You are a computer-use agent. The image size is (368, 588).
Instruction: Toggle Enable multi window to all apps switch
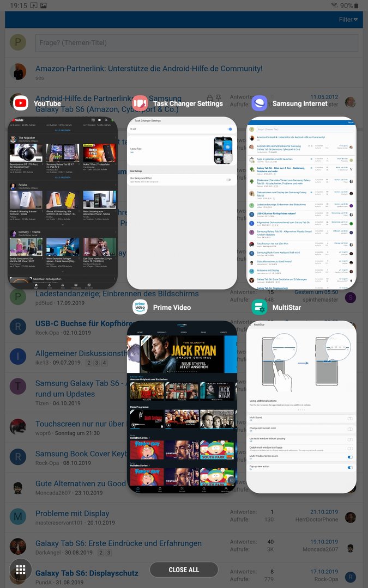pos(350,449)
